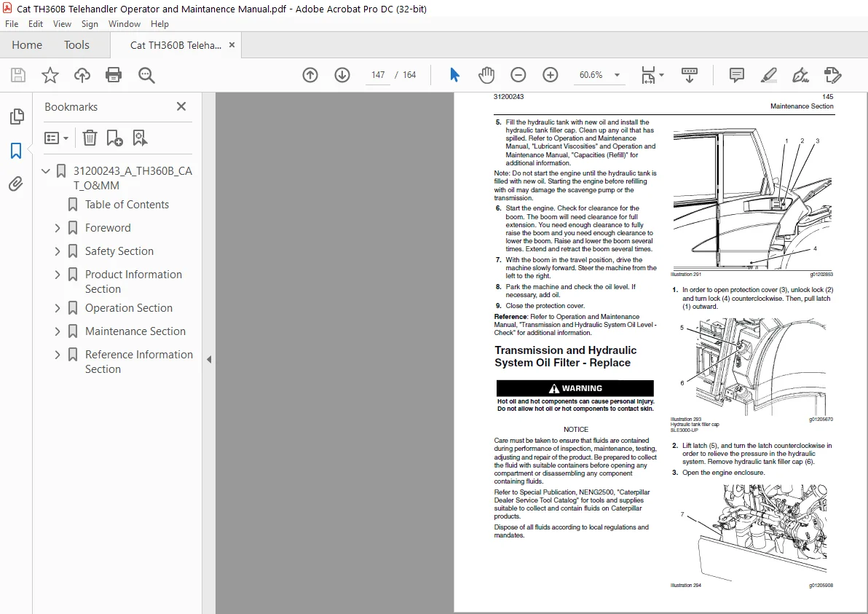
Task: Zoom out with minus button
Action: pyautogui.click(x=518, y=75)
